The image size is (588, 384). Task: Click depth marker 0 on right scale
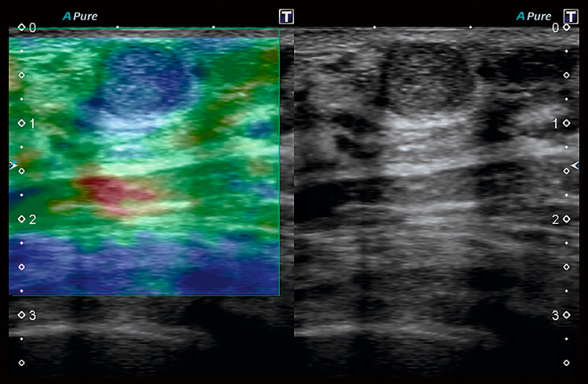coord(555,27)
